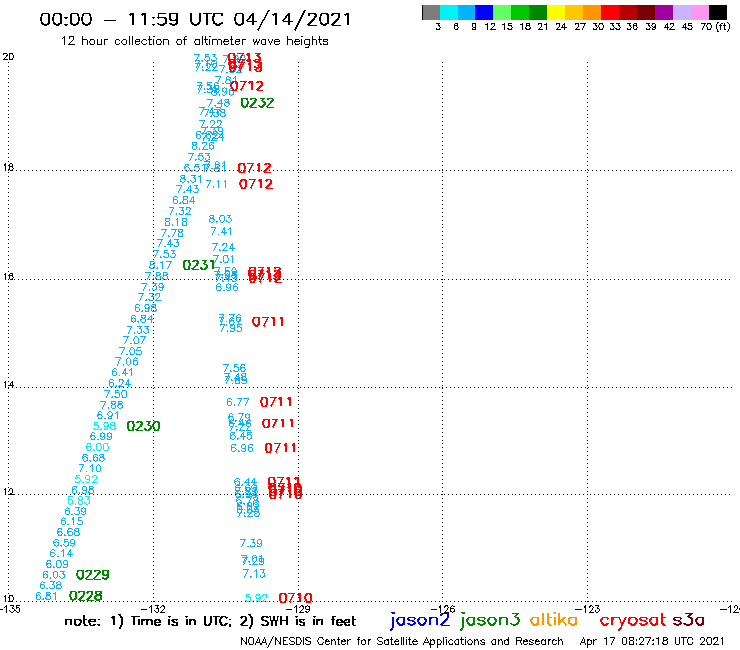The height and width of the screenshot is (650, 740).
Task: Click the wave height value '6.03'
Action: [54, 575]
